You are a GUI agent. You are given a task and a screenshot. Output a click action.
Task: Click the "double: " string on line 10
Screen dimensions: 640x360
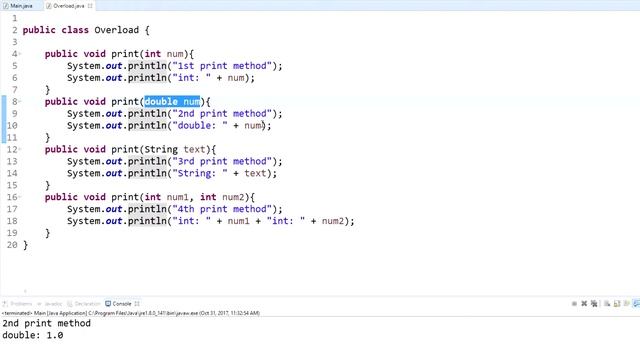pos(200,125)
